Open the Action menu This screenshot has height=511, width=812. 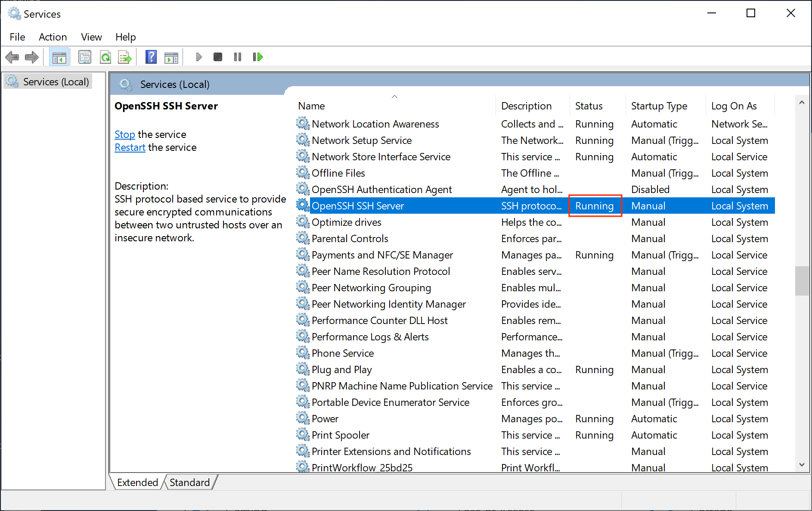[x=53, y=37]
